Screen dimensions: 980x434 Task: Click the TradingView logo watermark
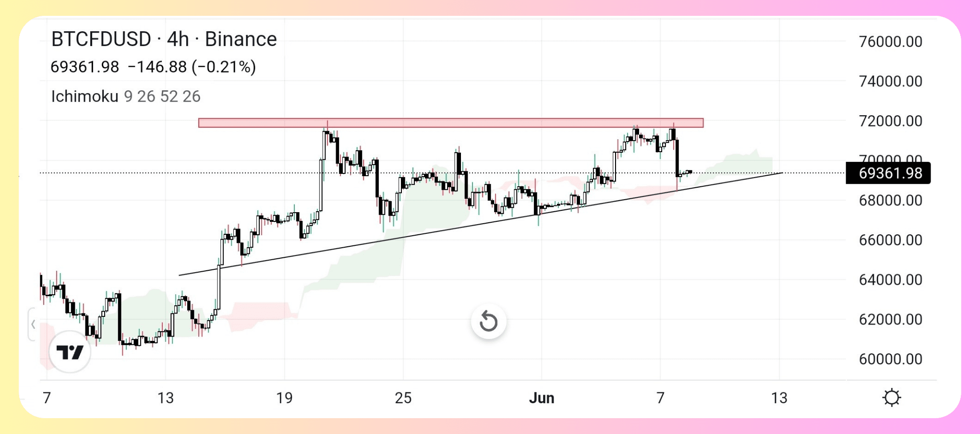coord(70,352)
